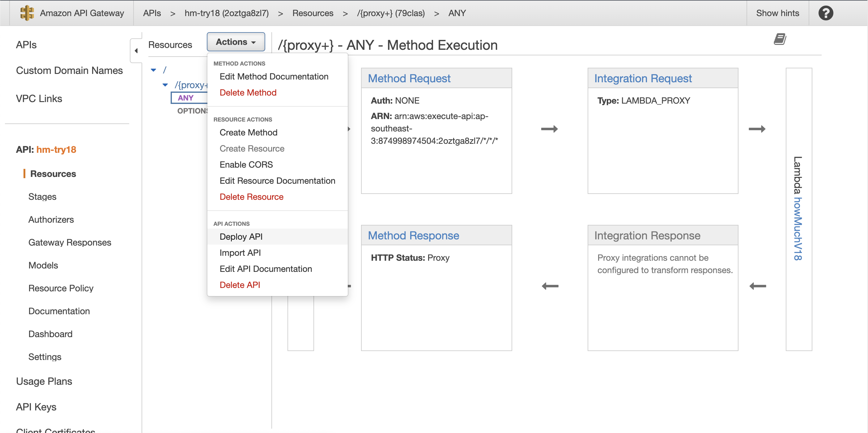Go to Usage Plans in the sidebar
868x433 pixels.
pyautogui.click(x=44, y=381)
